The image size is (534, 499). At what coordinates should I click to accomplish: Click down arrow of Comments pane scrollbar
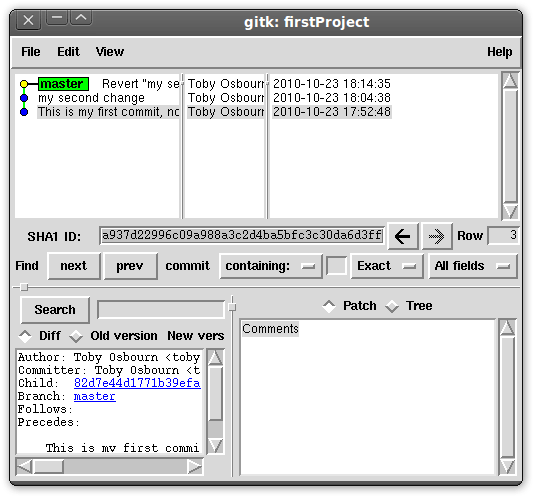point(507,467)
